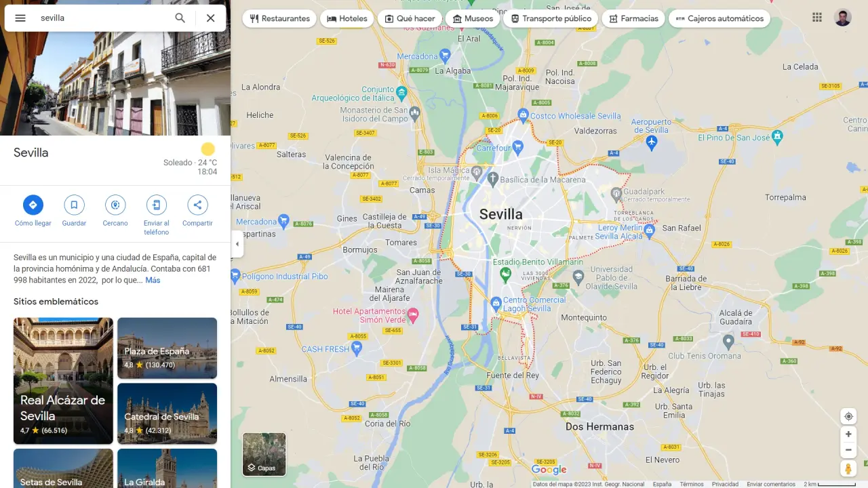Open Street View with the Pegman icon
Image resolution: width=868 pixels, height=488 pixels.
pyautogui.click(x=848, y=468)
